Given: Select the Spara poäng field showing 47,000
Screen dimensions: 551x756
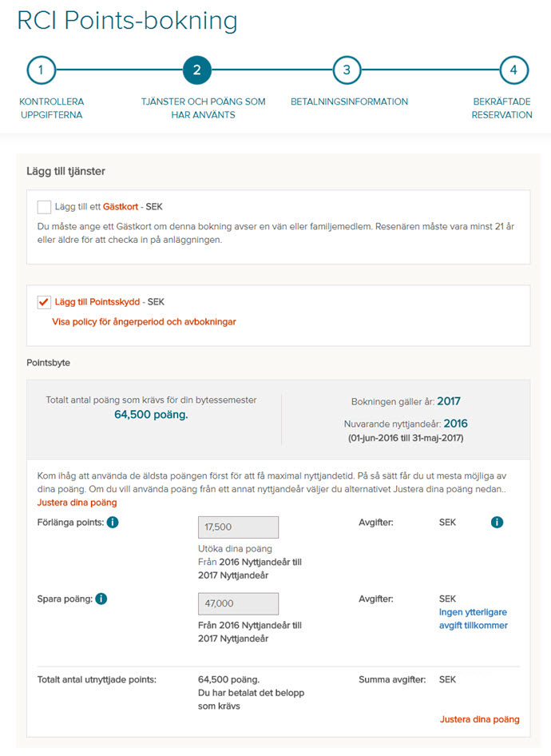Looking at the screenshot, I should 239,603.
